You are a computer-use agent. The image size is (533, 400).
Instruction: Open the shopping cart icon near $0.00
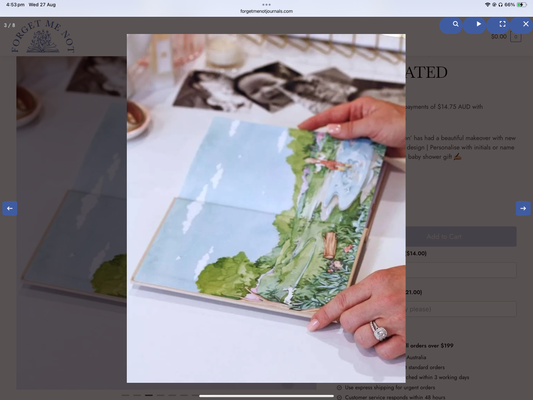516,37
